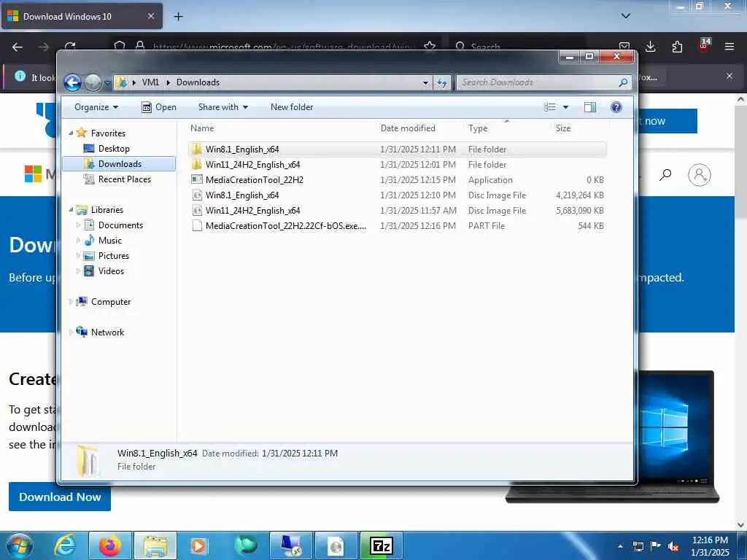
Task: Click VM1 in the address breadcrumb
Action: click(x=150, y=82)
